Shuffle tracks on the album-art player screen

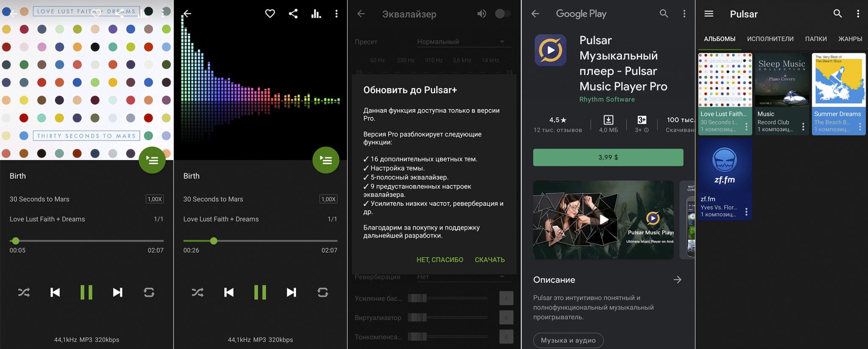click(x=24, y=292)
